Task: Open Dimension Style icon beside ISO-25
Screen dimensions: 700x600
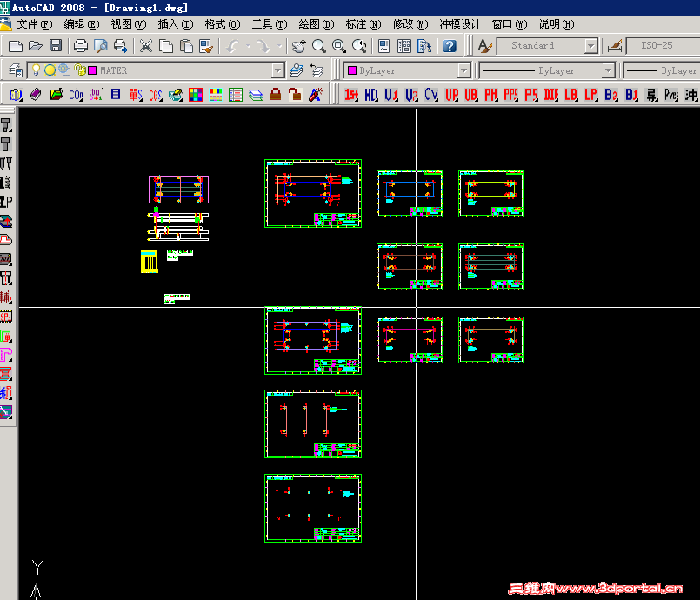Action: point(615,46)
